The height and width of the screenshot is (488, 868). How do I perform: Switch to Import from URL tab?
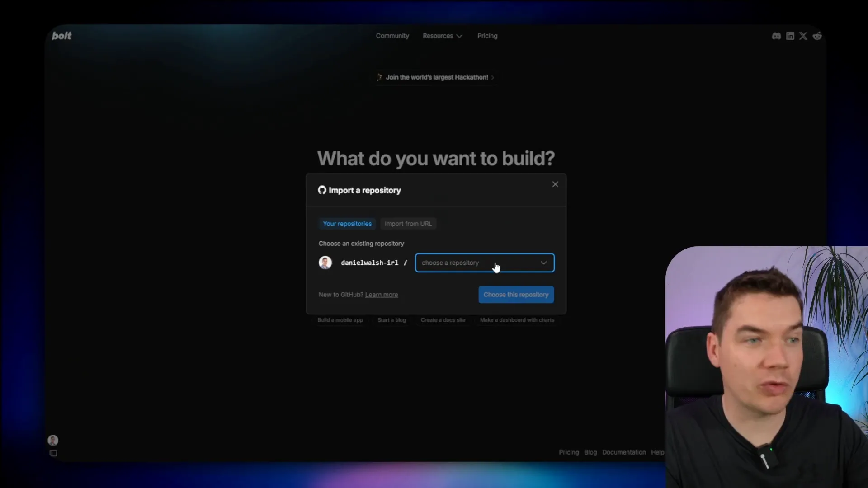pos(408,224)
